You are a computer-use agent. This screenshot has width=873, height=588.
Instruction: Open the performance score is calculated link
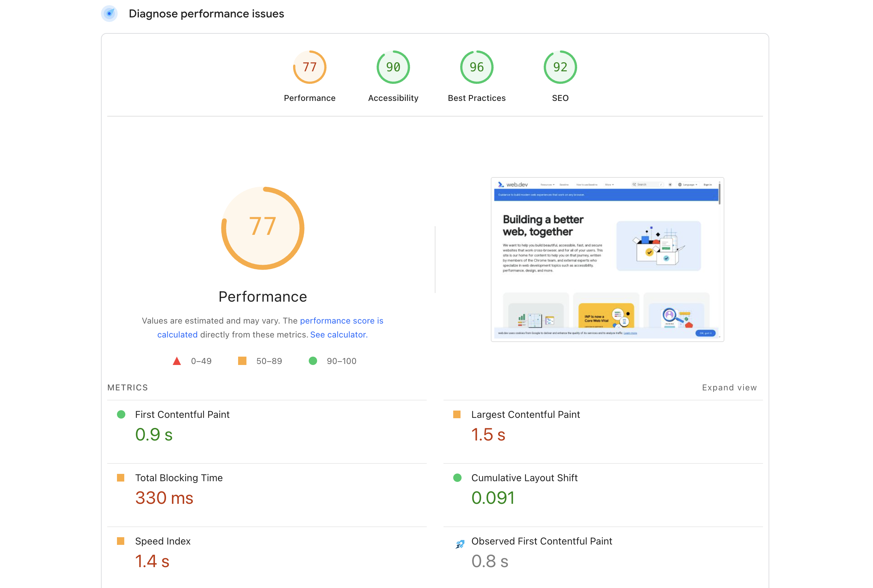tap(341, 321)
